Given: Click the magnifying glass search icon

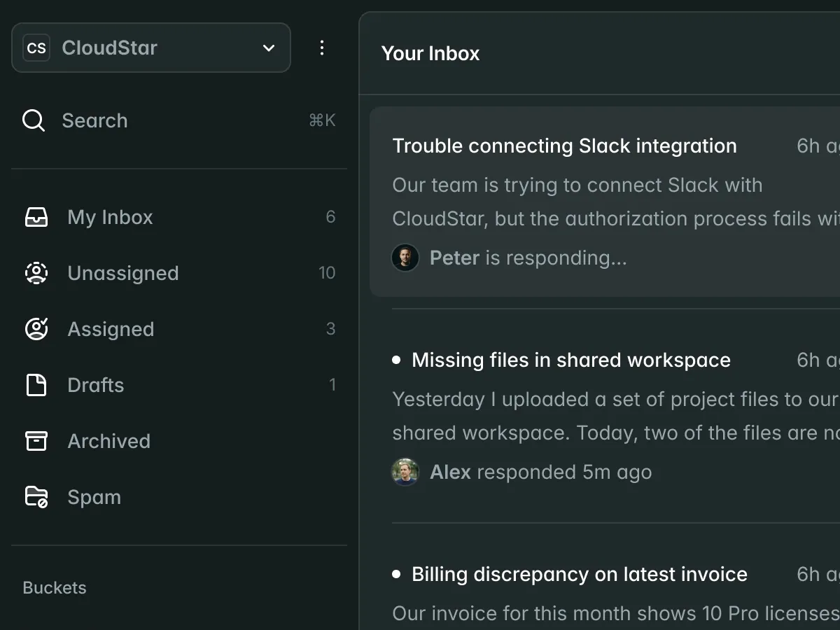Looking at the screenshot, I should coord(34,120).
